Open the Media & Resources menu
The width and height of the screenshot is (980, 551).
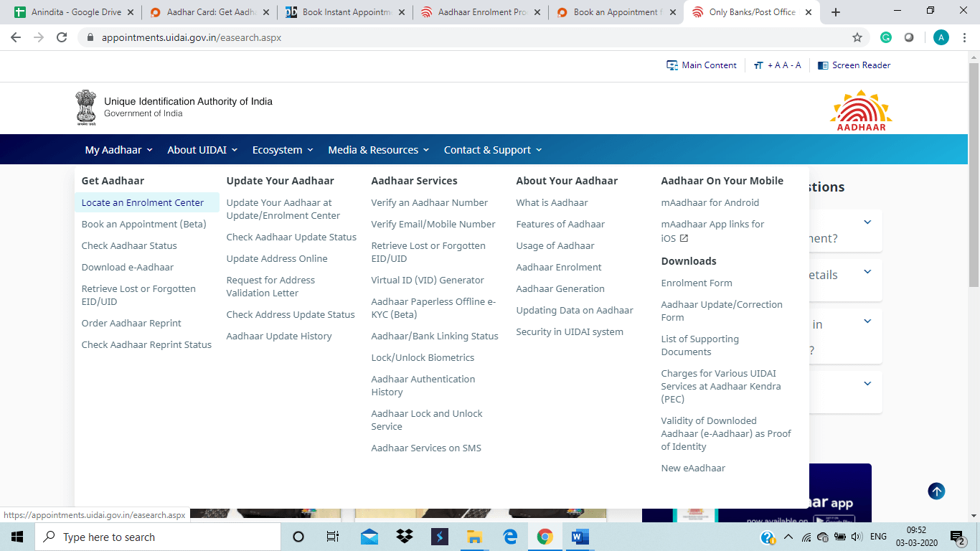click(378, 150)
